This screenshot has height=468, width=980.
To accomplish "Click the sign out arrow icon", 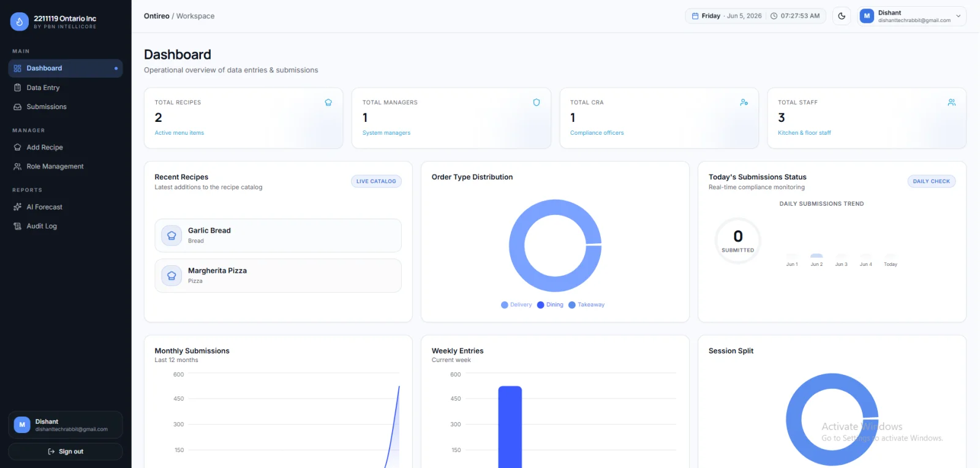I will click(x=51, y=451).
